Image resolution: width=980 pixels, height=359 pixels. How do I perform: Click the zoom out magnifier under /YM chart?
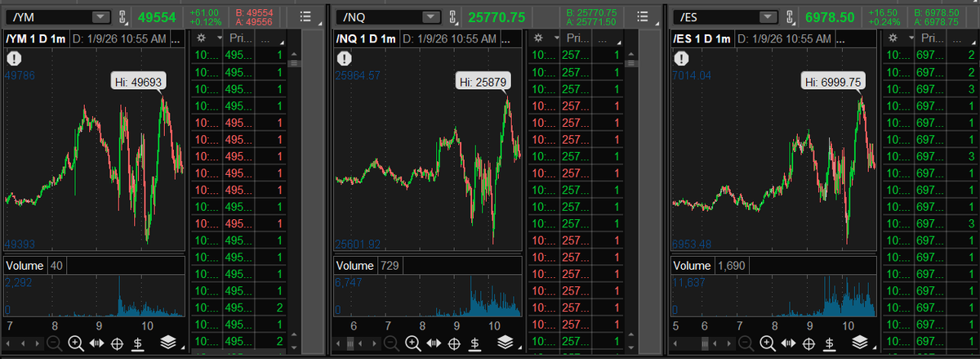(x=55, y=343)
